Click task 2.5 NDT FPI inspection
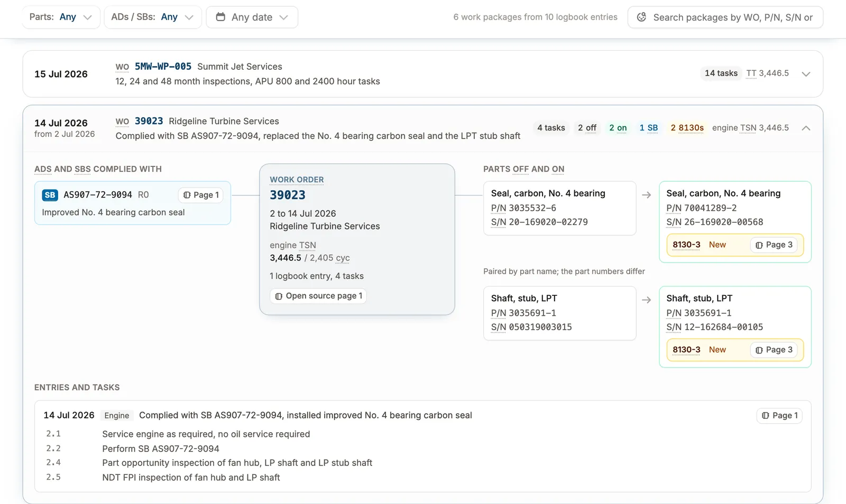 (191, 478)
